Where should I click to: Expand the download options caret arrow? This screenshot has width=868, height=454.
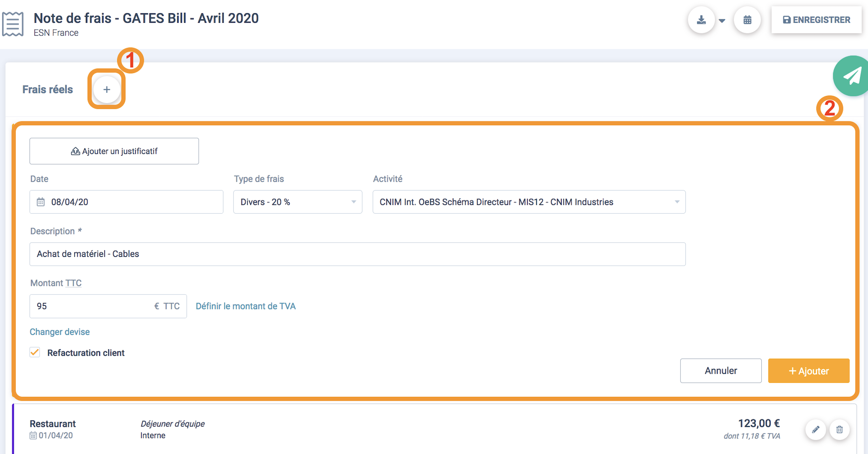point(722,20)
